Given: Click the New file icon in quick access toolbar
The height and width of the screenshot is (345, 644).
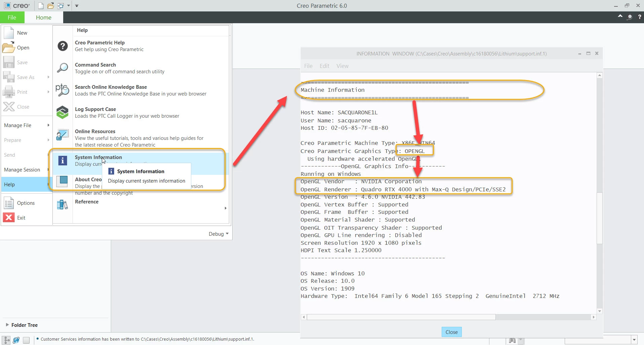Looking at the screenshot, I should [41, 6].
